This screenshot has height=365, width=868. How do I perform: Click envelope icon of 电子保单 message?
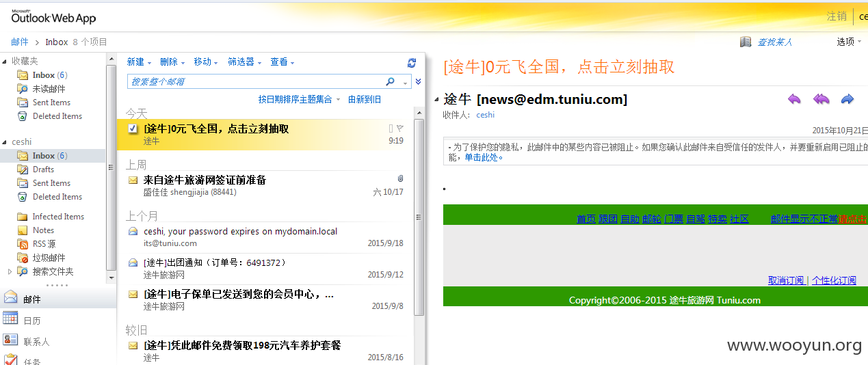[133, 294]
